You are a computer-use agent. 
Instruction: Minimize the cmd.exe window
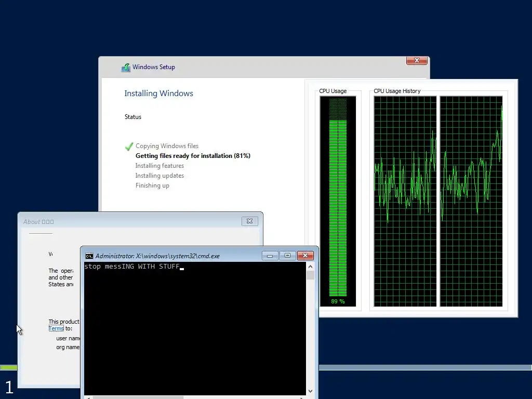pyautogui.click(x=270, y=256)
